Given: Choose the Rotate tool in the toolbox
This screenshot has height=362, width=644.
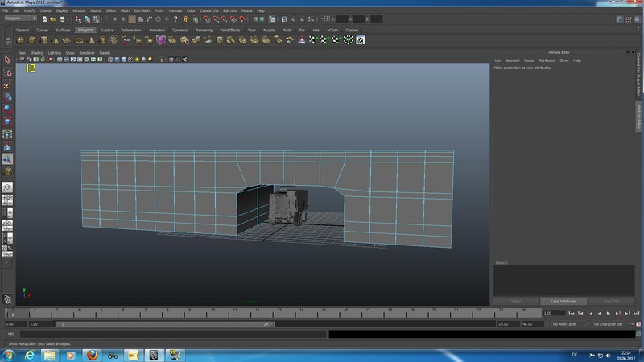Looking at the screenshot, I should [x=7, y=109].
